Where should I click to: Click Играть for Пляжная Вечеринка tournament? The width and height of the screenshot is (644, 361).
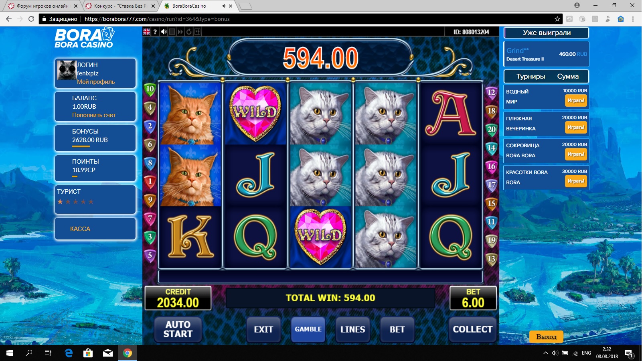pyautogui.click(x=576, y=128)
